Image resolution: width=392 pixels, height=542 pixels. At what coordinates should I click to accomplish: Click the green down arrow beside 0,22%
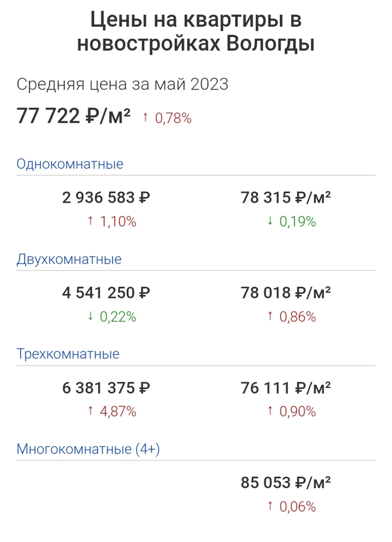pyautogui.click(x=90, y=316)
